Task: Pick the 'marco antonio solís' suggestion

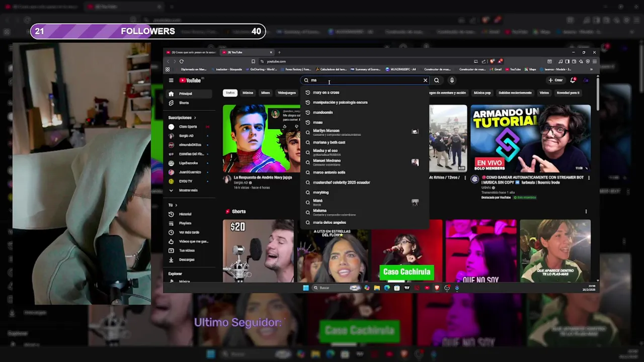Action: (365, 172)
